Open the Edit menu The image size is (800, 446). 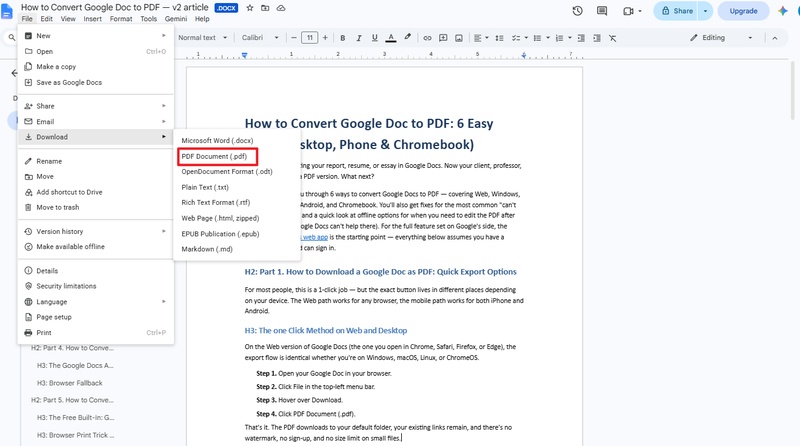coord(46,19)
